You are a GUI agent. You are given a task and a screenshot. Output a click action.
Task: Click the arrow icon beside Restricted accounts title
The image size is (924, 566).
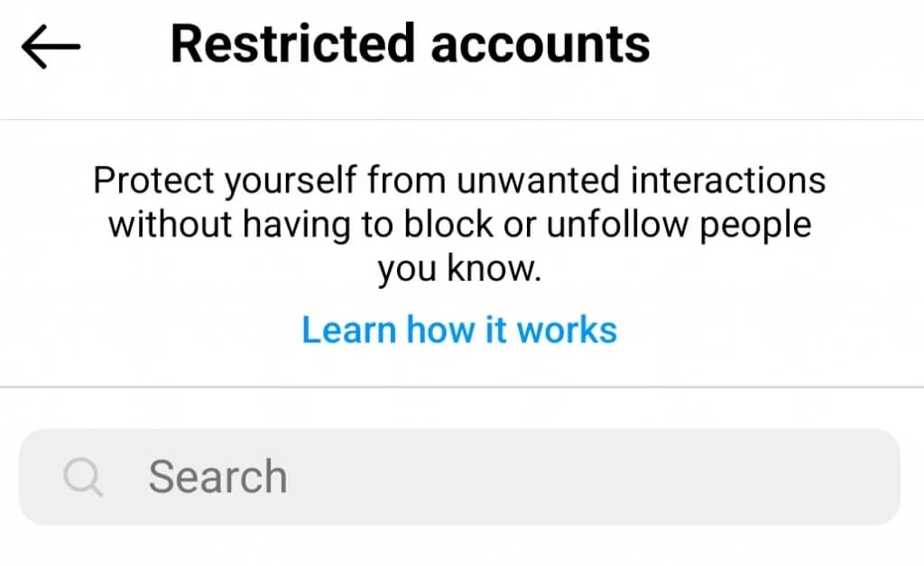click(50, 45)
